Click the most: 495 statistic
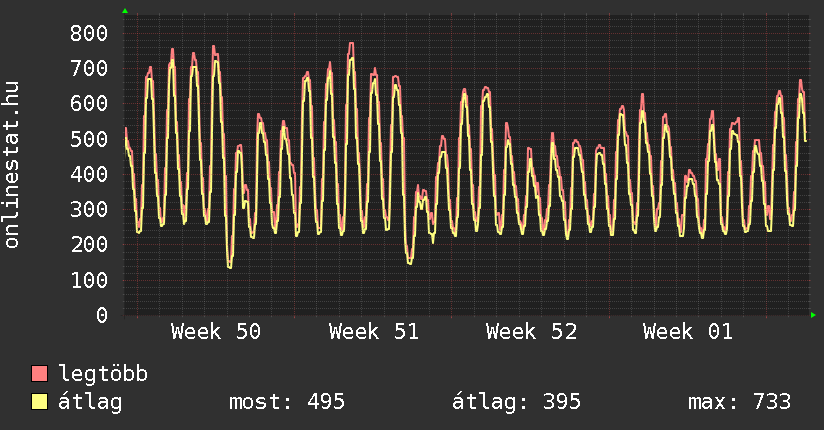This screenshot has height=430, width=824. (287, 402)
